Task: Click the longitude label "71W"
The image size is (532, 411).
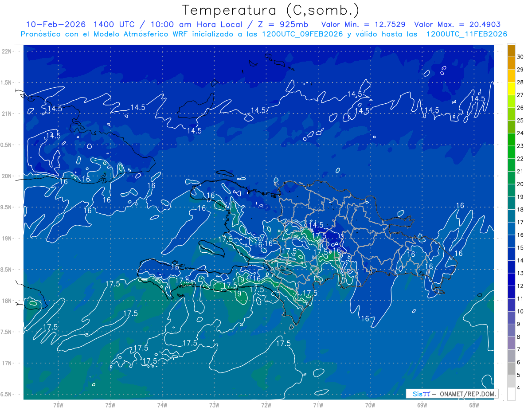Action: (x=318, y=405)
